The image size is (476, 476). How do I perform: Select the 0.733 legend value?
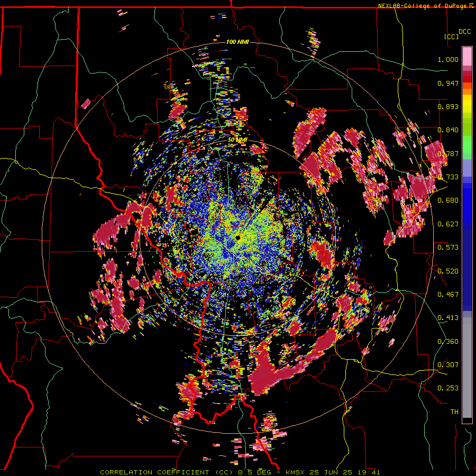448,177
